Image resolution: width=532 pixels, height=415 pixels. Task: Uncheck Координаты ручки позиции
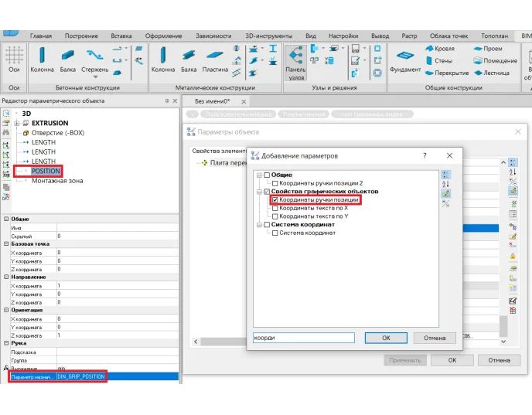click(275, 200)
